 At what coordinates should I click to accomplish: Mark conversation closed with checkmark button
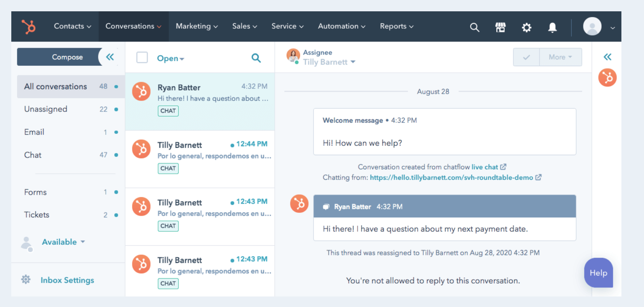526,57
